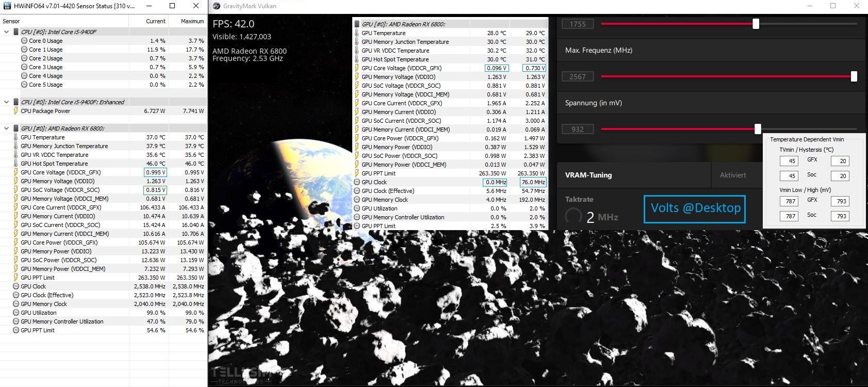Collapse the GPU [#0]: AMD Radeon RX 6800 group
This screenshot has width=868, height=387.
pos(6,128)
